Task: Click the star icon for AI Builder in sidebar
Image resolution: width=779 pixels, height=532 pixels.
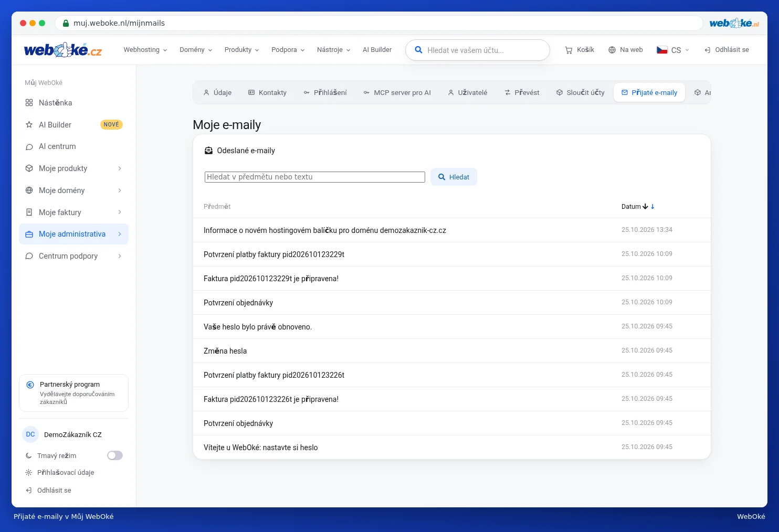Action: pyautogui.click(x=29, y=125)
